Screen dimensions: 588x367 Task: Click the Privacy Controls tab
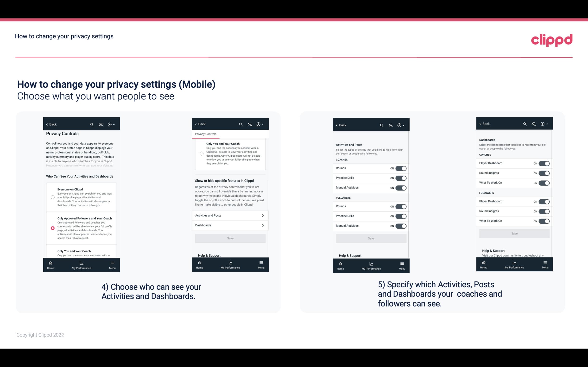click(x=205, y=134)
